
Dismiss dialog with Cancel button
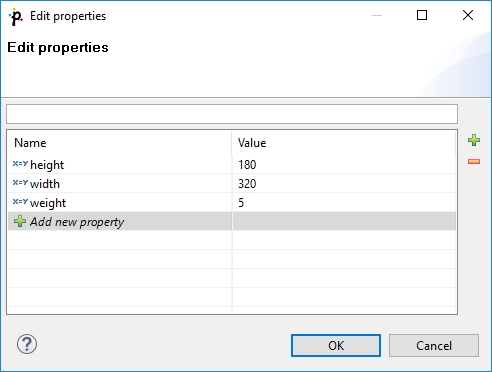tap(434, 346)
